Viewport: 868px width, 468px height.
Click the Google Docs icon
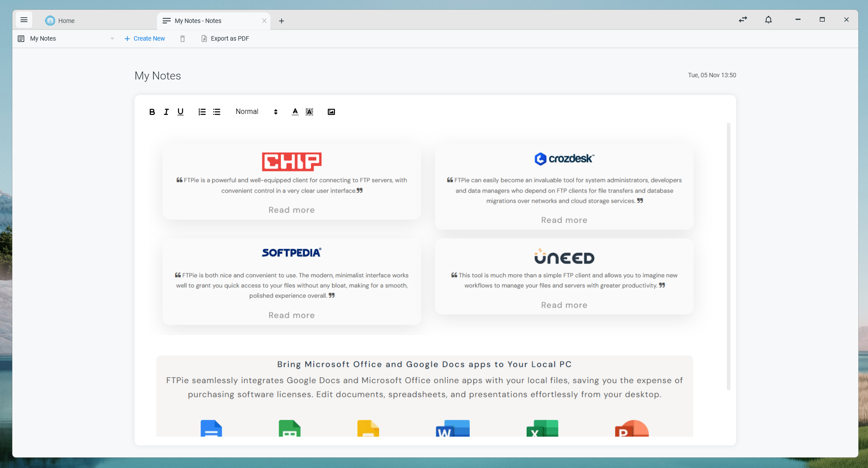point(211,428)
